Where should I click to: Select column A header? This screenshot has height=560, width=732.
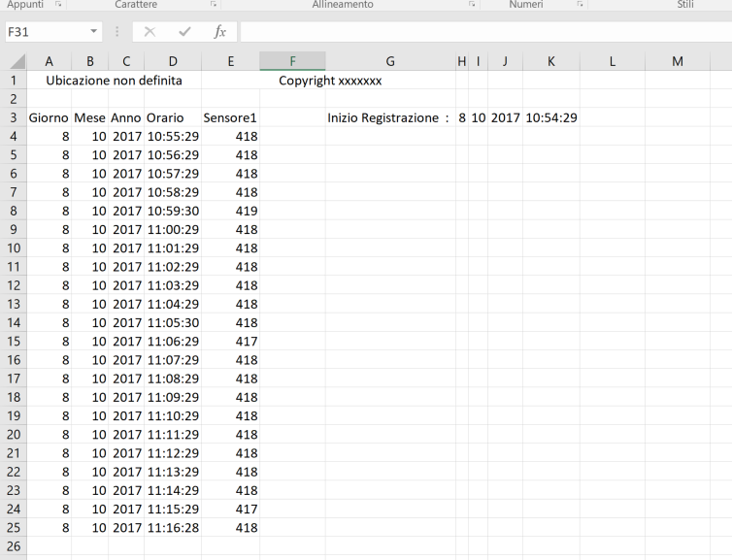click(x=49, y=61)
